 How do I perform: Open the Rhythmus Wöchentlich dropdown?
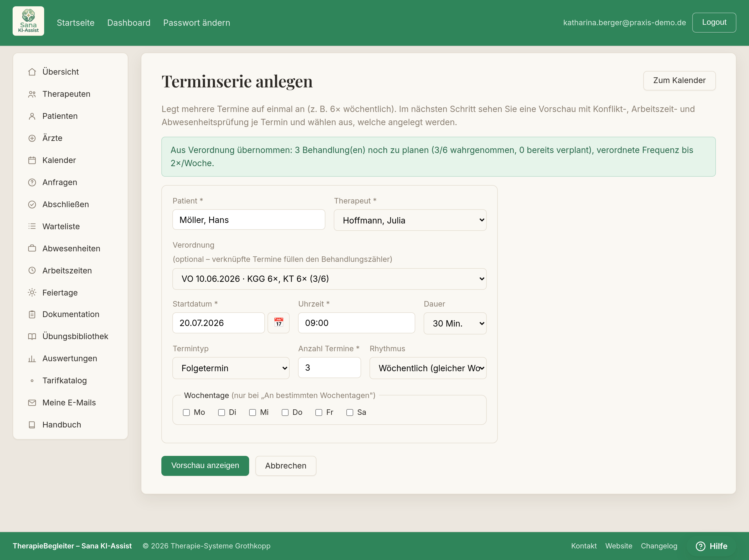click(x=428, y=368)
